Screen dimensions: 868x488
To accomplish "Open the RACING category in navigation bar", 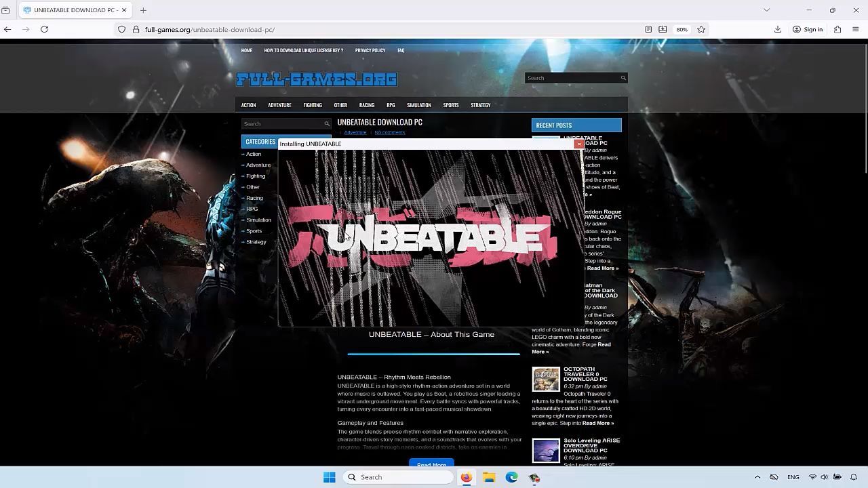I will [367, 105].
